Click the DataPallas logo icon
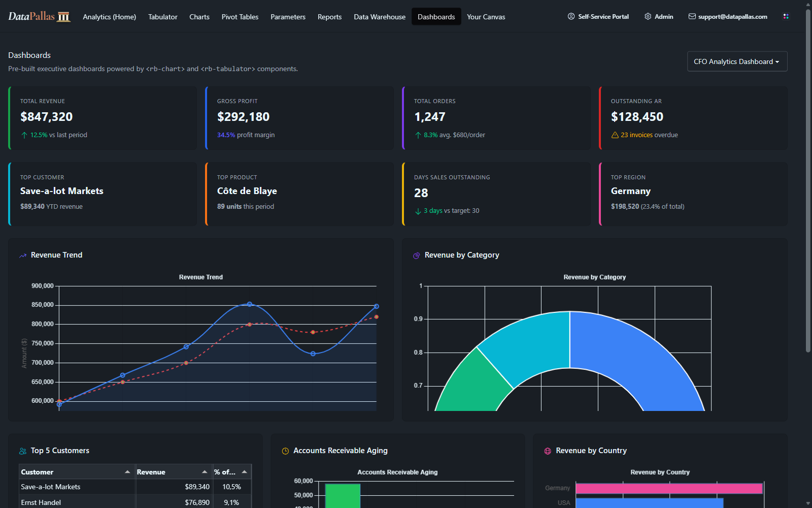Image resolution: width=812 pixels, height=508 pixels. (x=63, y=17)
